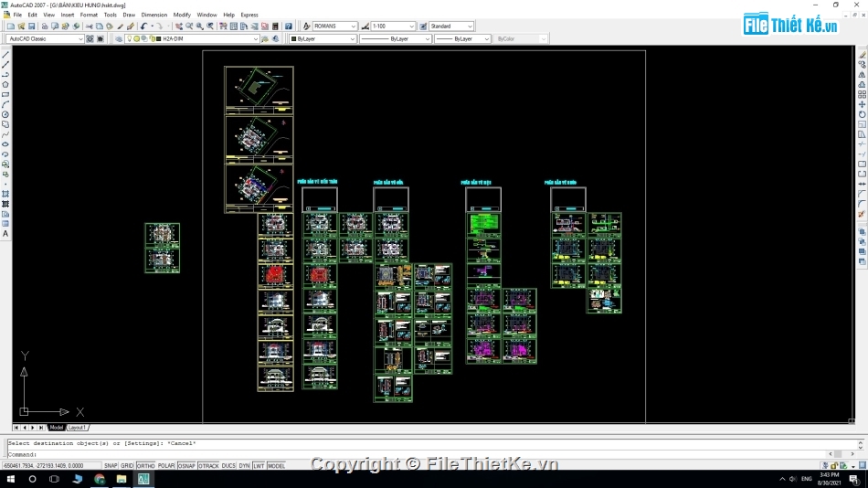
Task: Open the Help question mark icon
Action: tap(289, 26)
